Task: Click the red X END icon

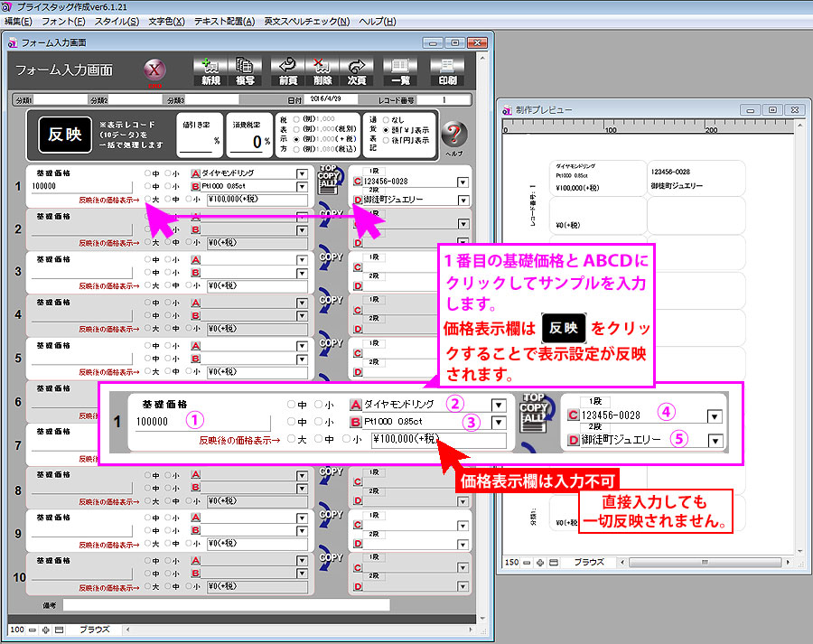Action: pyautogui.click(x=154, y=71)
